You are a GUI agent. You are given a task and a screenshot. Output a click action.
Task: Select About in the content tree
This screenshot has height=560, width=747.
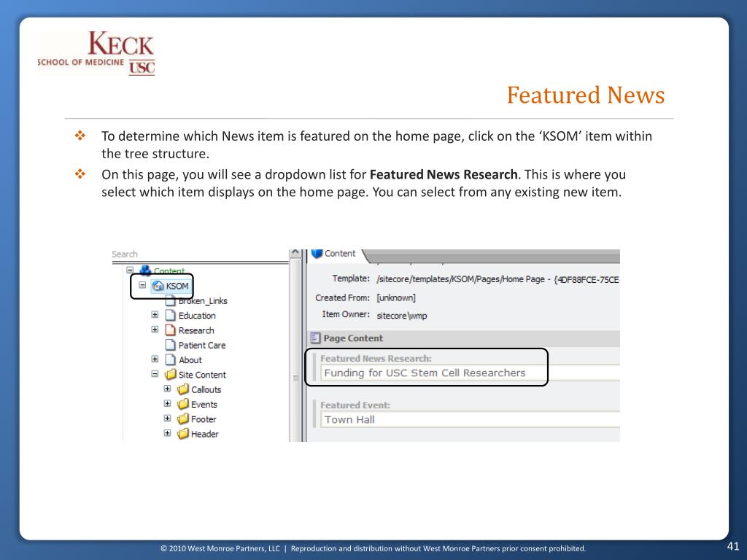[190, 360]
